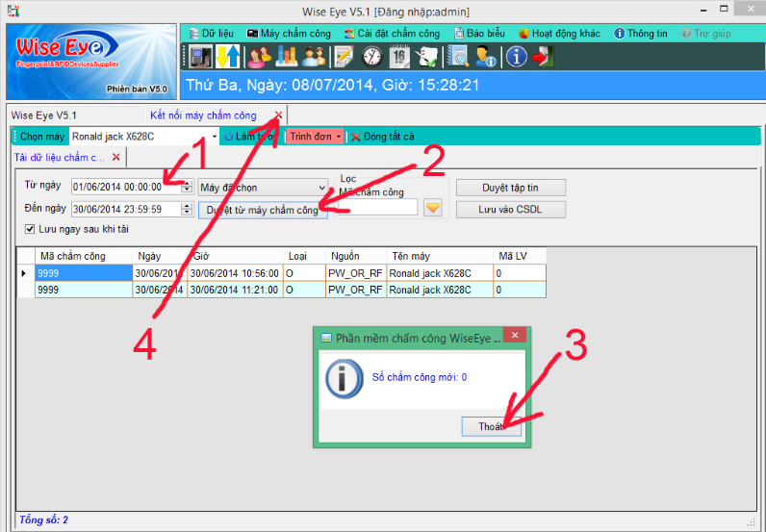Screen dimensions: 766x532
Task: Select the cell '30/06/2014 11:21:00'
Action: pos(235,290)
